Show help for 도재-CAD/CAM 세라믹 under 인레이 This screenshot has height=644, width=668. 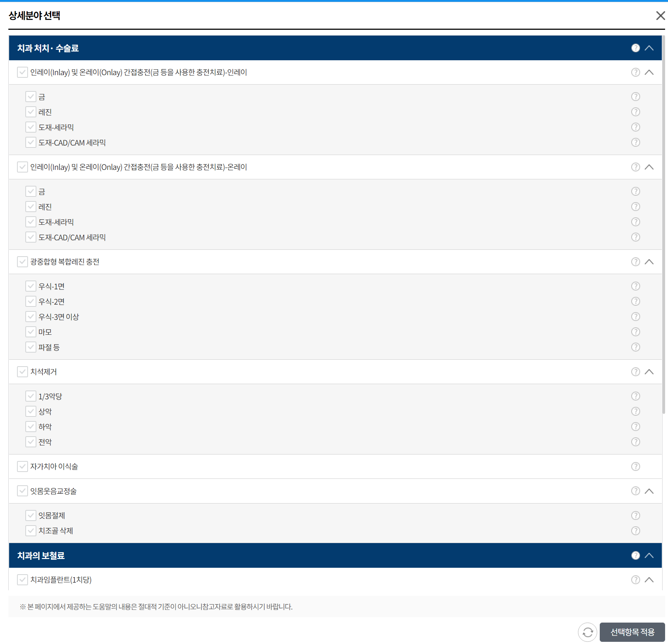point(635,142)
